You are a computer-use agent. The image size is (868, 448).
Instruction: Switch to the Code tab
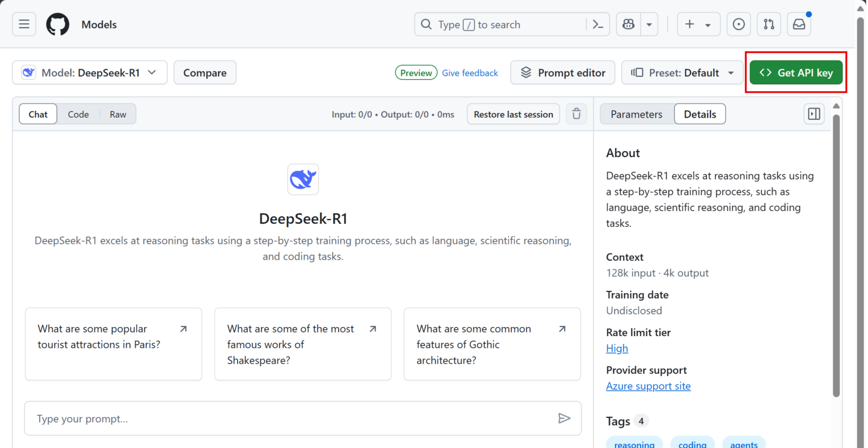(x=78, y=114)
